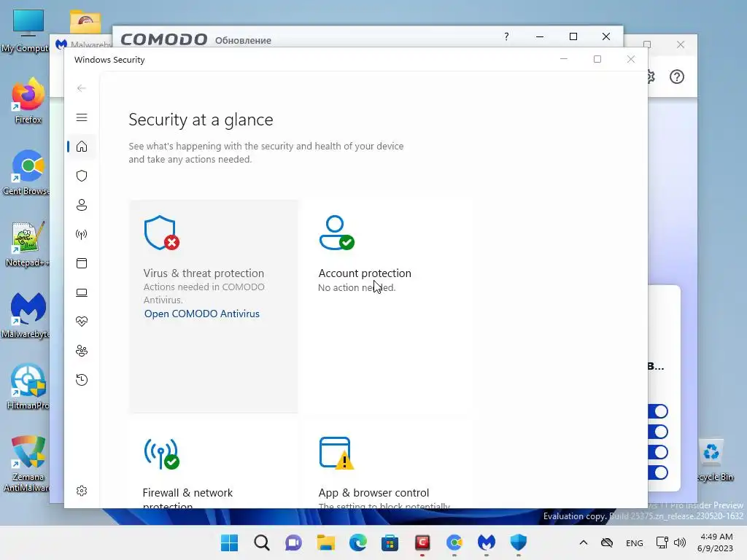The height and width of the screenshot is (560, 747).
Task: Go back using the back arrow in Windows Security
Action: [x=82, y=88]
